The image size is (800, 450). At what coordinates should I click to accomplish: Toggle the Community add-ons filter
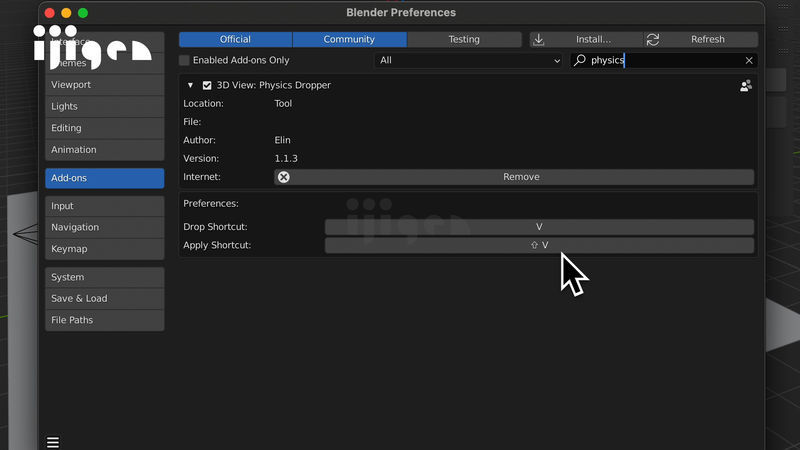(x=349, y=39)
